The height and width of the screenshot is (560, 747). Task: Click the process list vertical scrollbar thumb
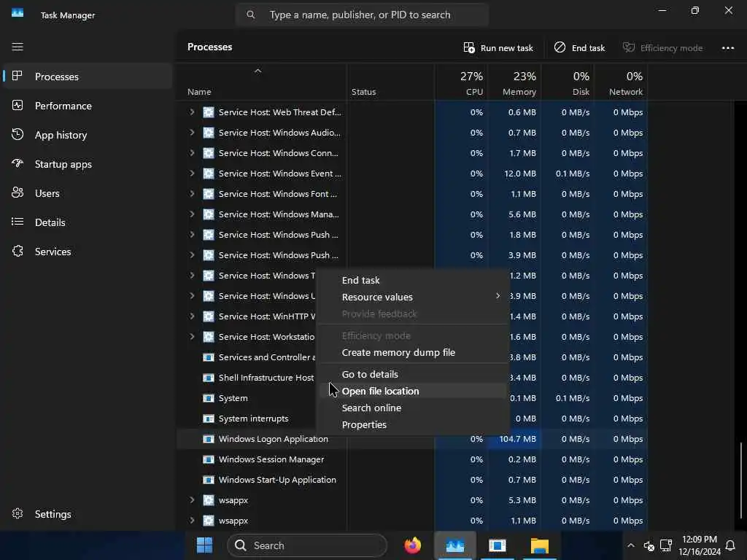click(x=741, y=481)
